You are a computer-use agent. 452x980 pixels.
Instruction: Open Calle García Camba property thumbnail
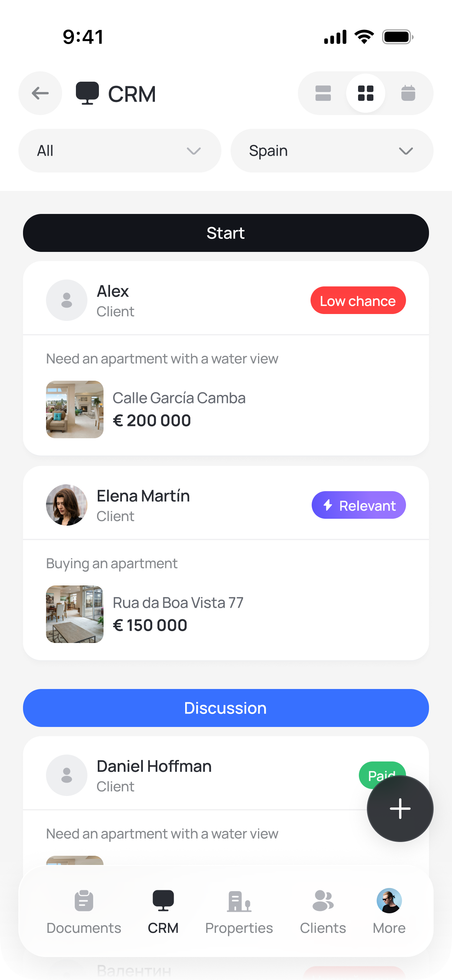(75, 409)
